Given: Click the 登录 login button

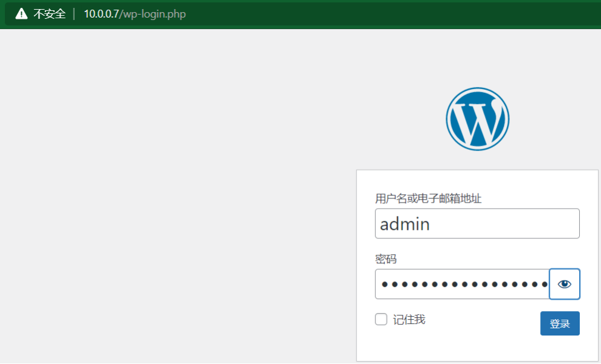Looking at the screenshot, I should click(560, 323).
